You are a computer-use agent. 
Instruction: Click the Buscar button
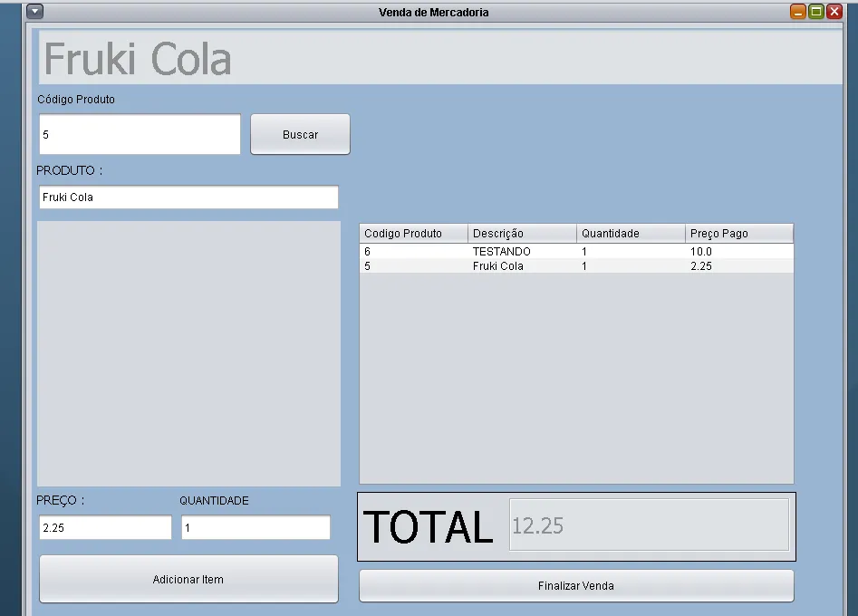click(301, 135)
